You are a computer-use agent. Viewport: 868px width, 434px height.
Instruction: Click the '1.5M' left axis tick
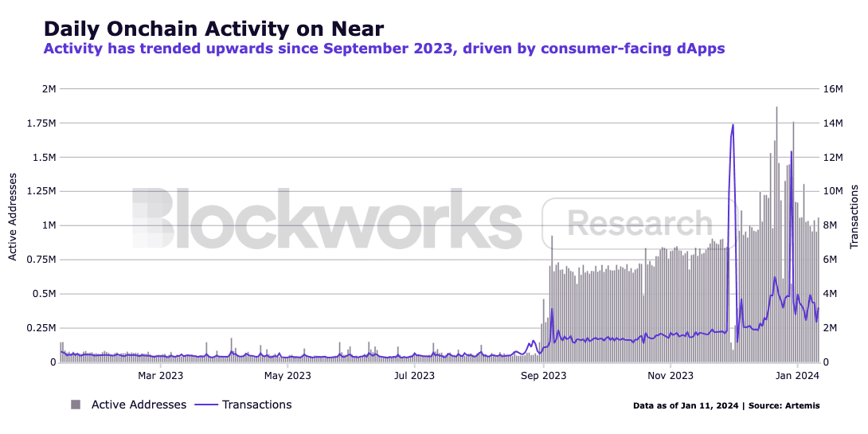point(43,157)
